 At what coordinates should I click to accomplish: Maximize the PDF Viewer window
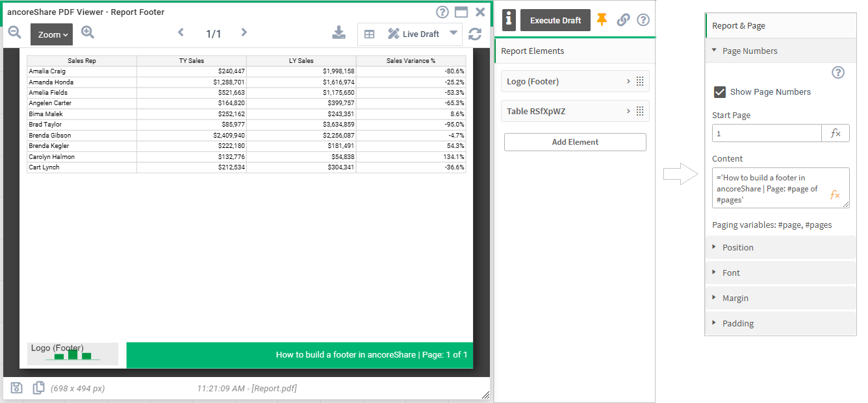tap(461, 12)
